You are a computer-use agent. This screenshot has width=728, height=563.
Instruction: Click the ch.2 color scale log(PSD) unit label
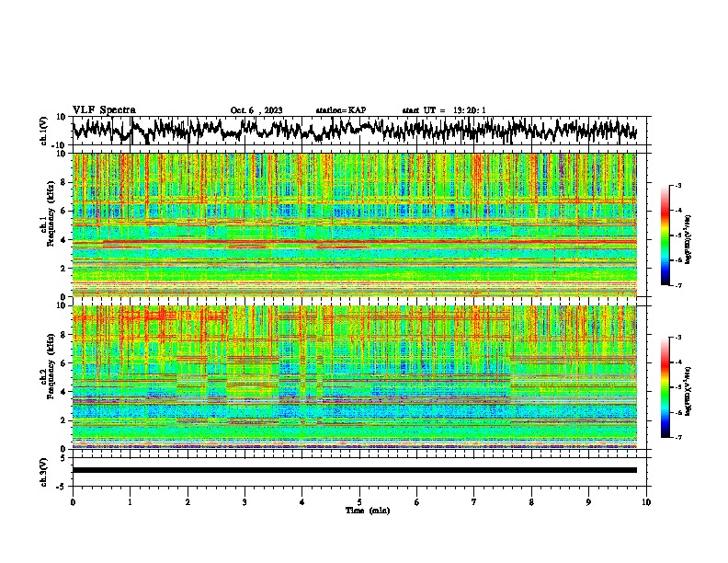point(688,390)
